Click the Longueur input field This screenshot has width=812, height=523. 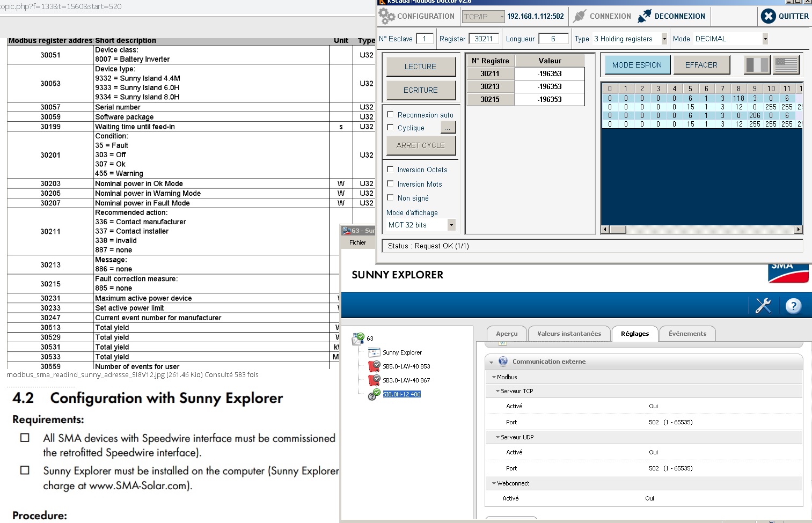[x=553, y=39]
